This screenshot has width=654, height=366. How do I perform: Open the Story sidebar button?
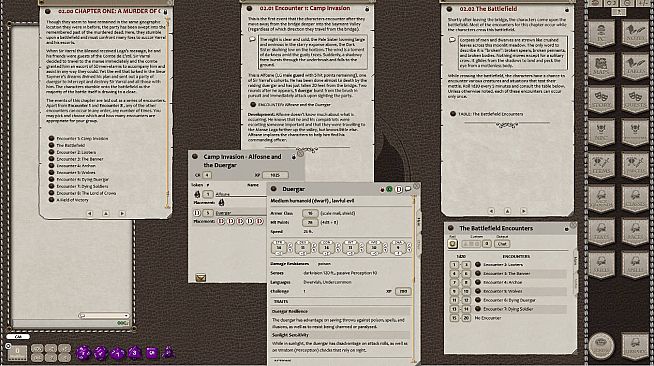tap(601, 99)
